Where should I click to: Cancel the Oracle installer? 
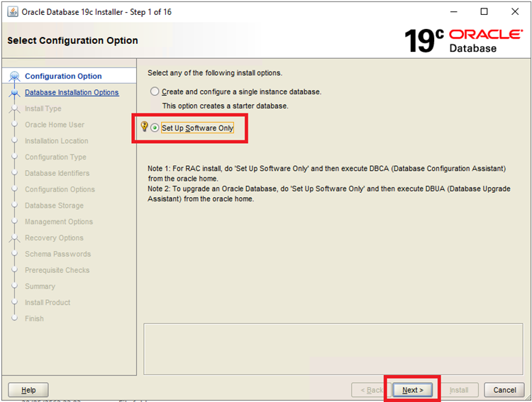pos(504,390)
